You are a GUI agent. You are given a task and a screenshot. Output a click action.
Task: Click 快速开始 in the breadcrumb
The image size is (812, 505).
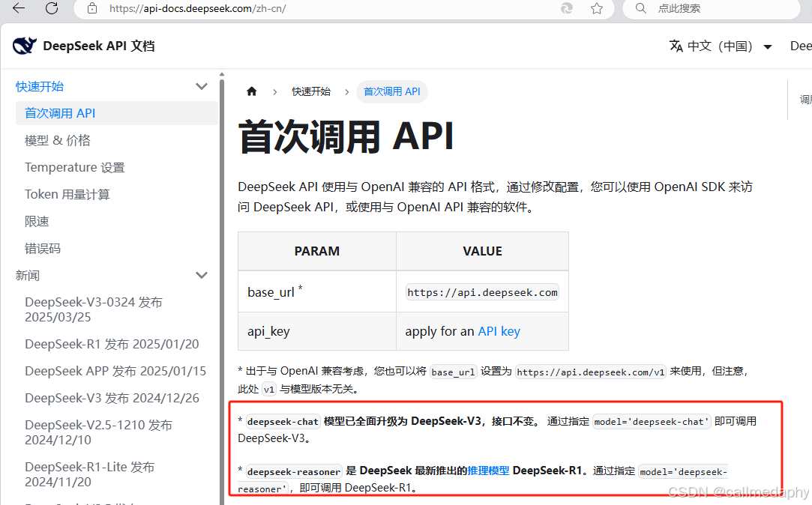point(310,91)
